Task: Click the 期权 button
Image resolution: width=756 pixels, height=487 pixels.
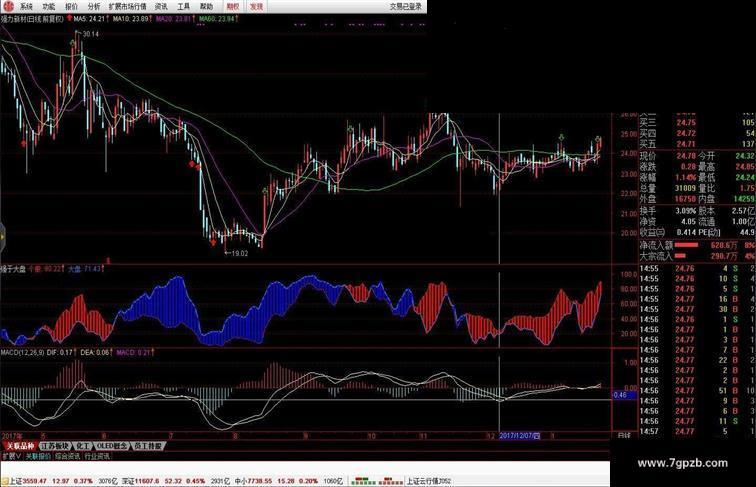Action: 233,7
